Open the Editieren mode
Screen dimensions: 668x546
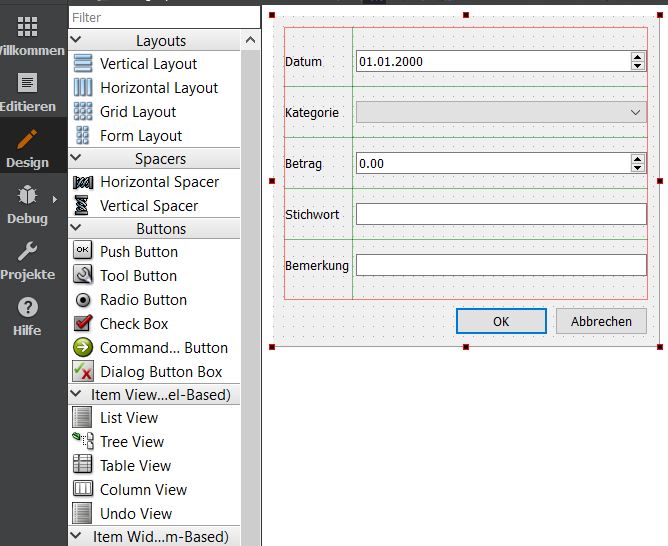[x=28, y=92]
